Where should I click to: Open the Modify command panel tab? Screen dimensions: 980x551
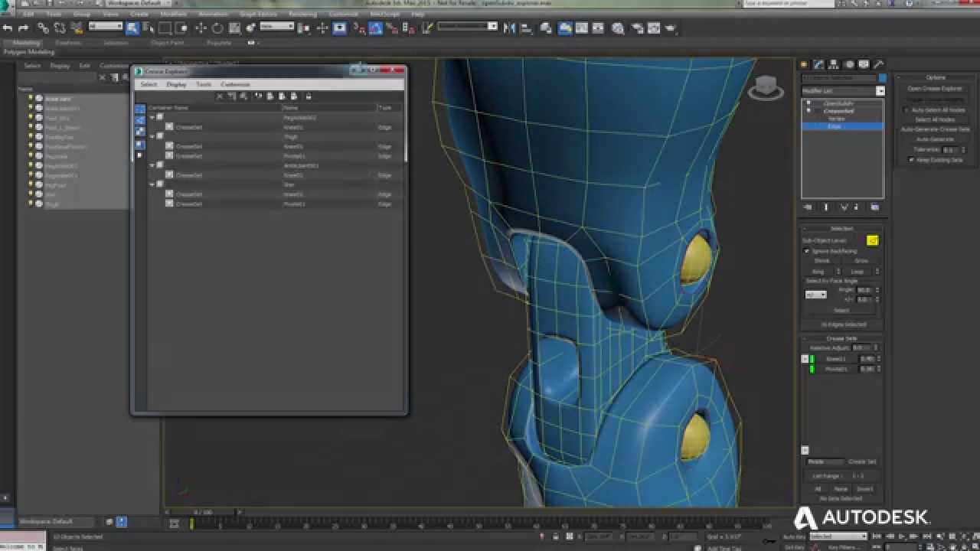(818, 64)
